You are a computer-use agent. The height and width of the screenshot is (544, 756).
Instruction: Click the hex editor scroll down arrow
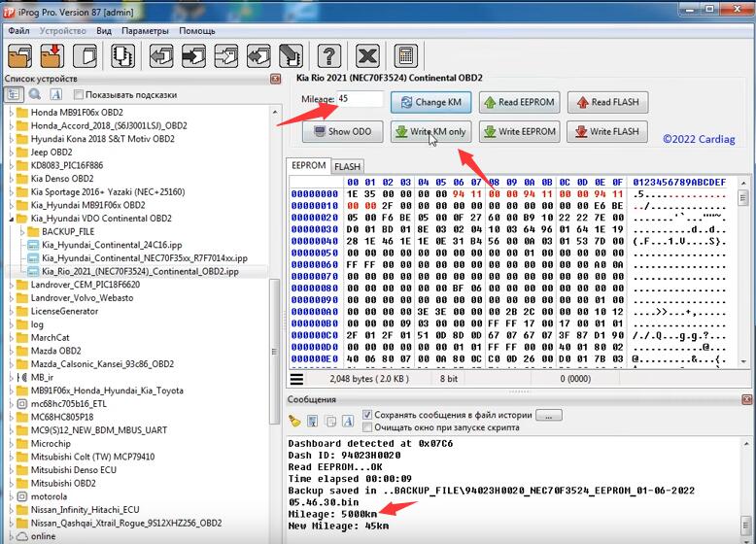[x=743, y=361]
